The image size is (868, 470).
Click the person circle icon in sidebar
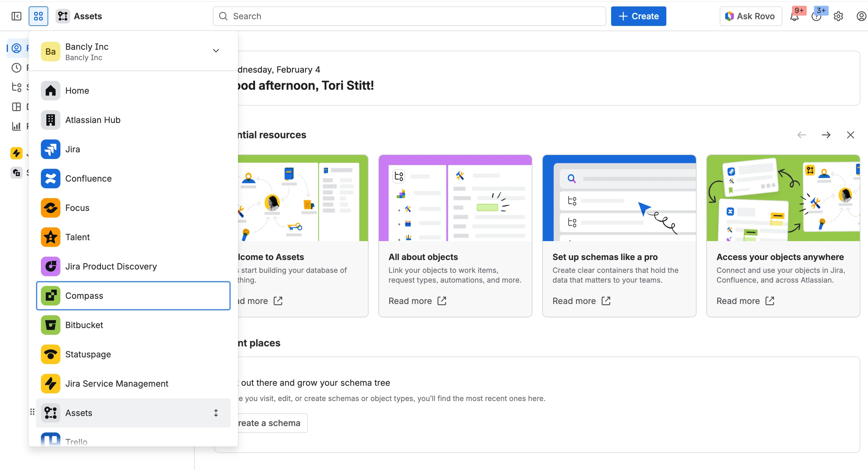pyautogui.click(x=16, y=48)
